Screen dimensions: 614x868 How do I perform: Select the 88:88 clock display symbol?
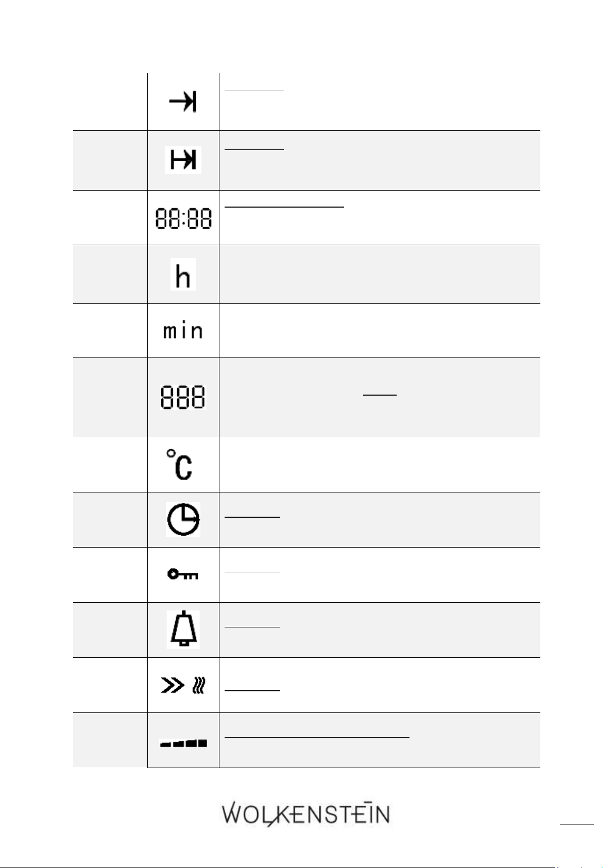tap(183, 218)
